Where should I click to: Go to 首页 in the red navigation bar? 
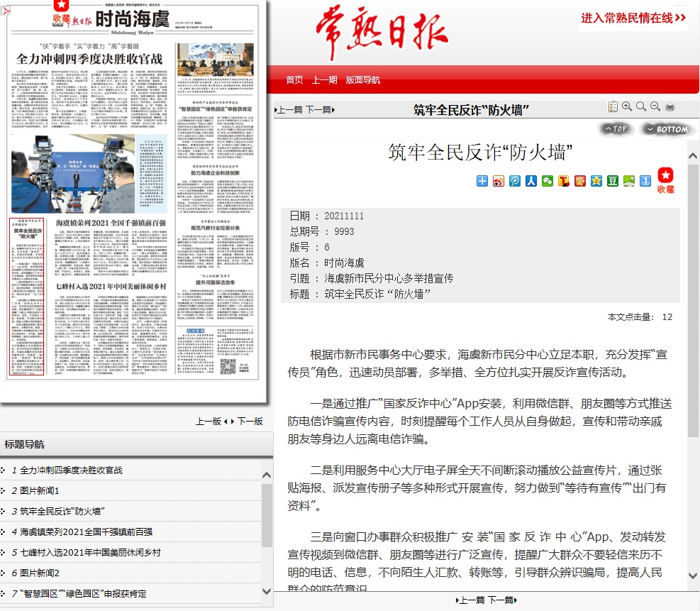click(x=294, y=80)
